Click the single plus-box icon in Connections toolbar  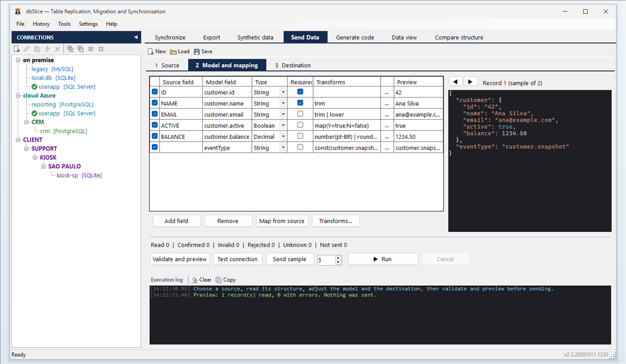click(91, 49)
